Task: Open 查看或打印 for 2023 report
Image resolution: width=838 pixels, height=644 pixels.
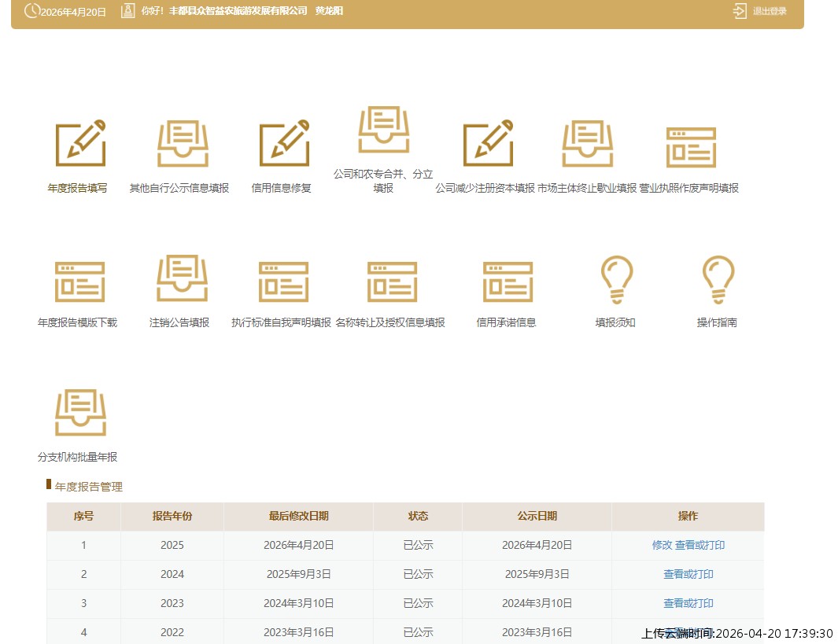Action: point(688,603)
